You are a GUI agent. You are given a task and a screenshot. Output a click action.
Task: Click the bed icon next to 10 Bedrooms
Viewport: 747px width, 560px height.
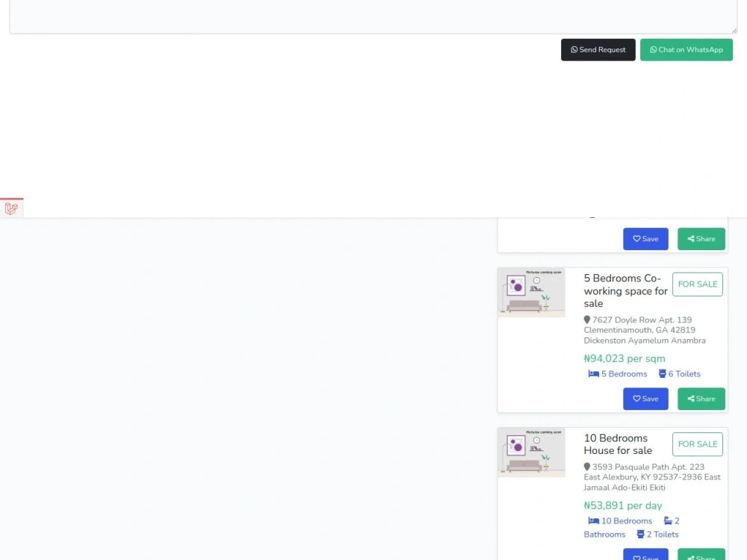click(x=594, y=520)
